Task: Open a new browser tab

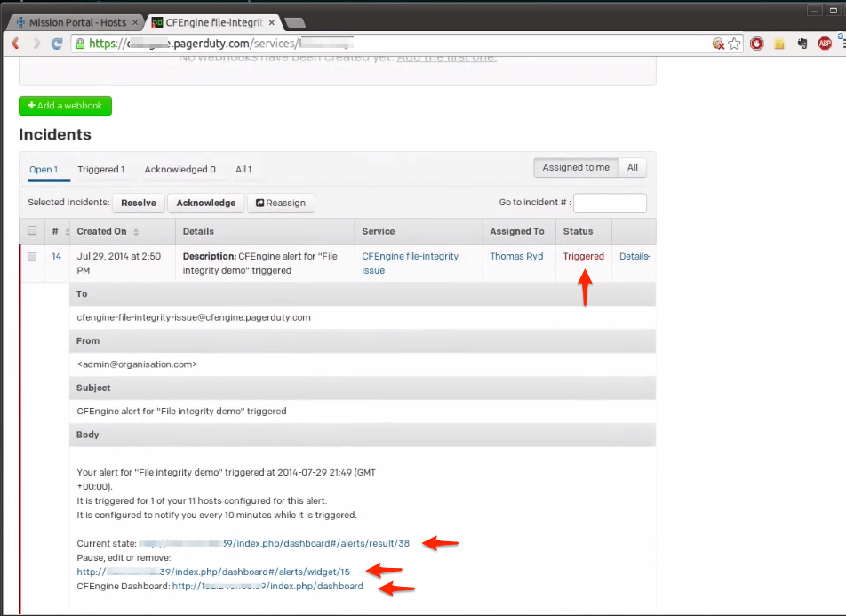Action: (294, 22)
